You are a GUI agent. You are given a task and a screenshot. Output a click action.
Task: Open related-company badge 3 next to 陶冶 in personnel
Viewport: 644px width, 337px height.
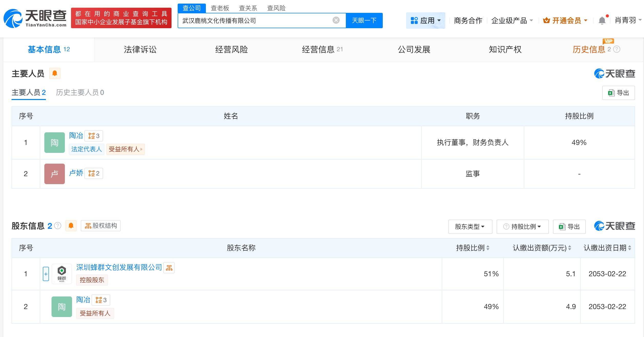[94, 136]
